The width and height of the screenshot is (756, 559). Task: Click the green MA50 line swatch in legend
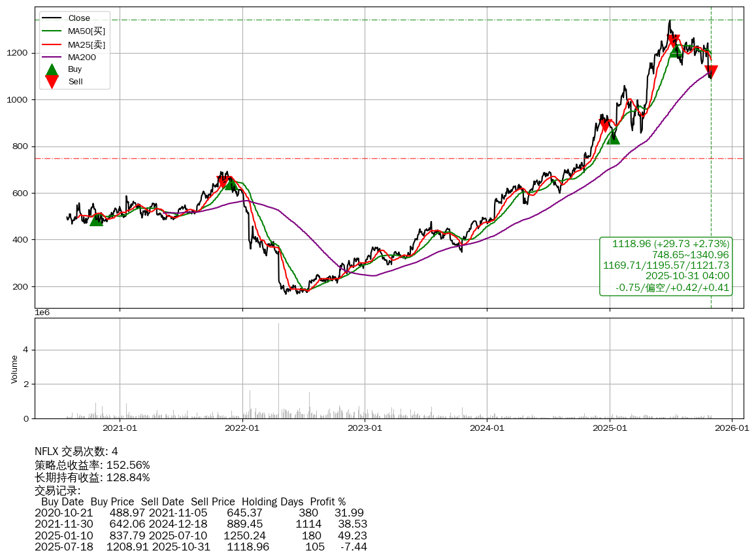(x=52, y=31)
